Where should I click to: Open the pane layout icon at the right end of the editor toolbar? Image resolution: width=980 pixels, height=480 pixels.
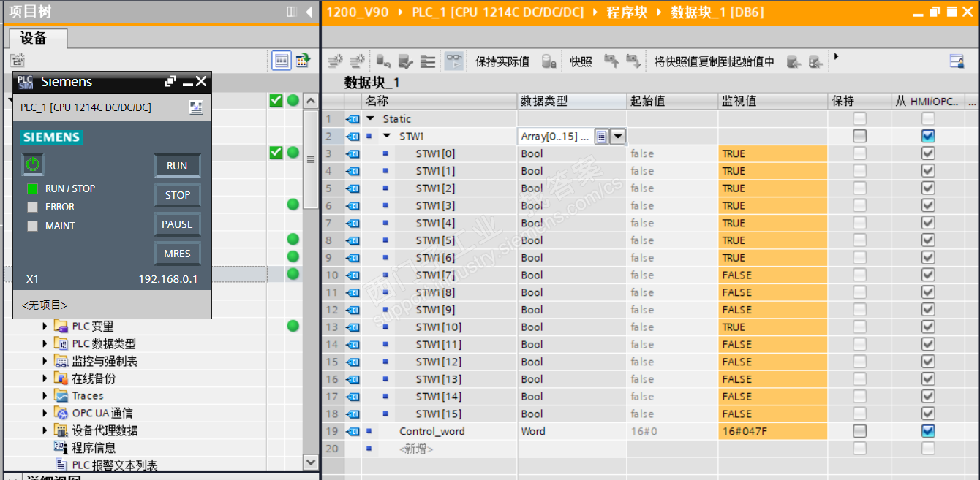coord(957,61)
